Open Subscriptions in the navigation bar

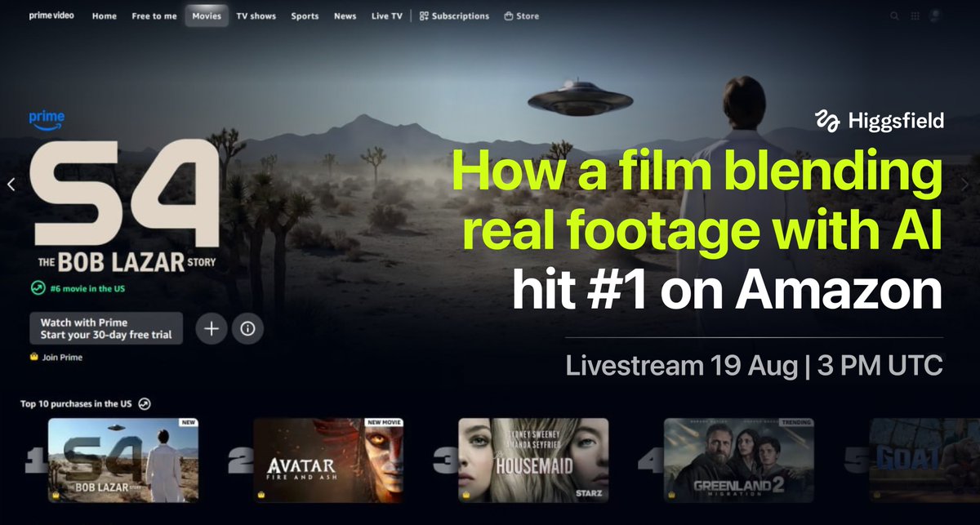pyautogui.click(x=454, y=16)
